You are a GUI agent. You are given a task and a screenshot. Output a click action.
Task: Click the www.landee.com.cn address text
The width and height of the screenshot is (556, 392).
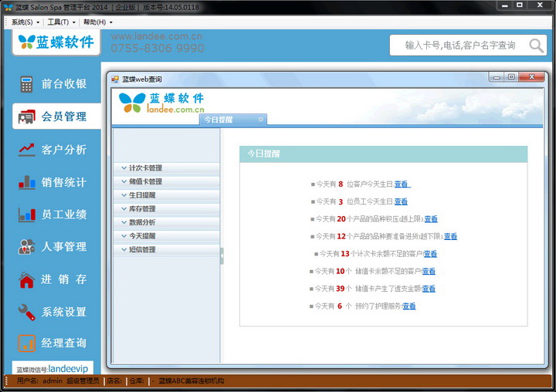coord(157,36)
